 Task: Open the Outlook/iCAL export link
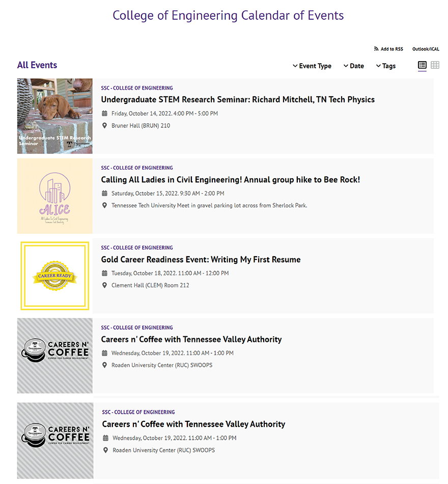426,49
